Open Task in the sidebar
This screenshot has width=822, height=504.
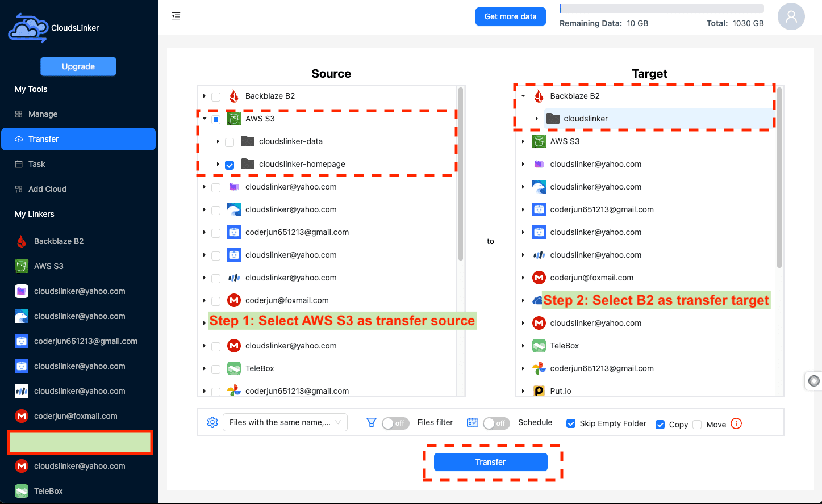[78, 164]
